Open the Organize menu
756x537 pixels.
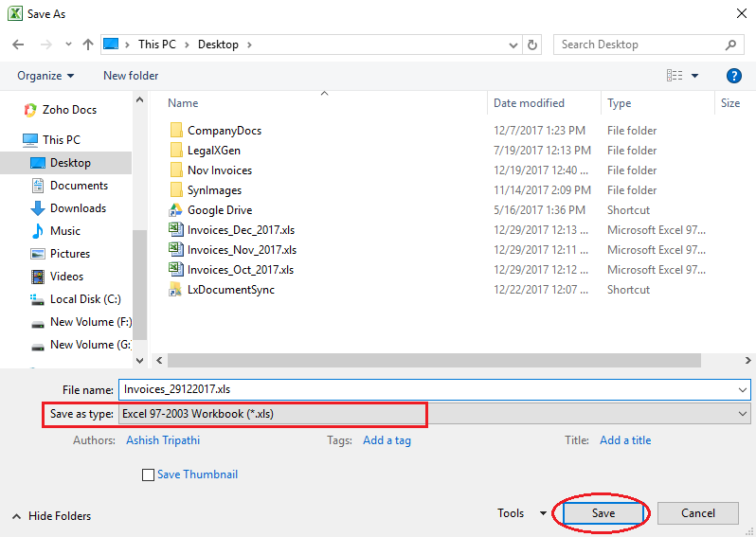point(45,76)
